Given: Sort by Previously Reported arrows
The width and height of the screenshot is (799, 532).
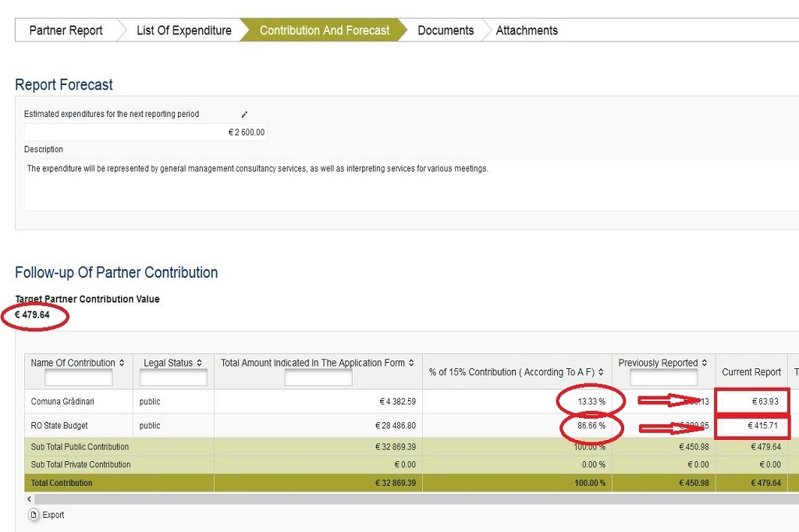Looking at the screenshot, I should click(705, 363).
